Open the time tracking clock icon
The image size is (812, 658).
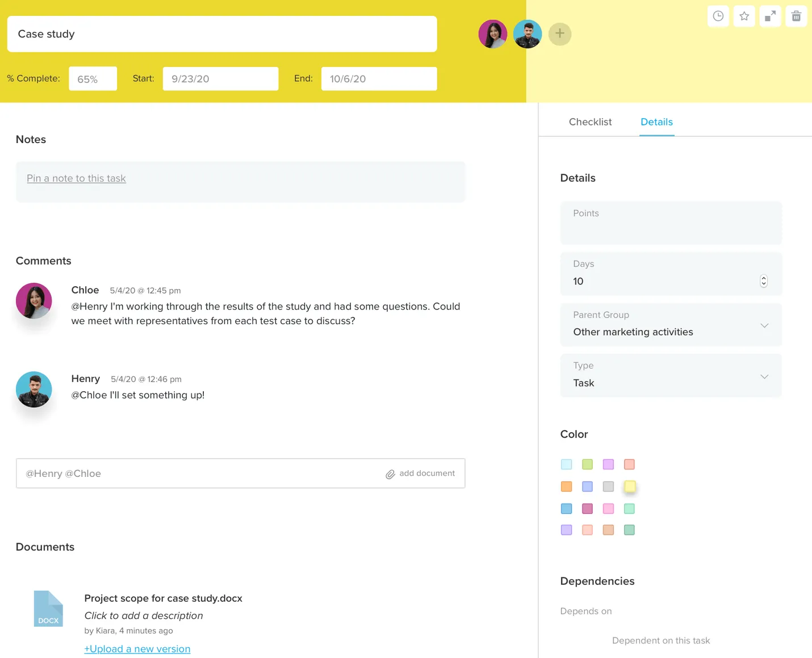pyautogui.click(x=718, y=16)
